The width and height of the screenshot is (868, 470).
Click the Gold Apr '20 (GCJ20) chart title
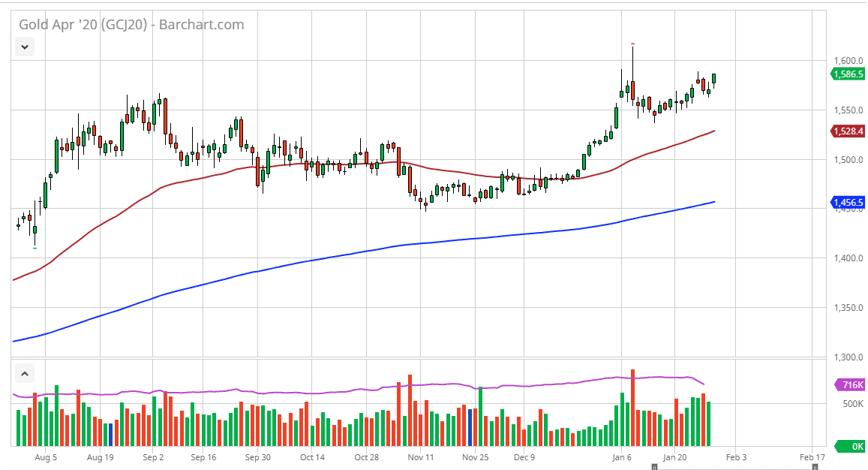(x=131, y=25)
